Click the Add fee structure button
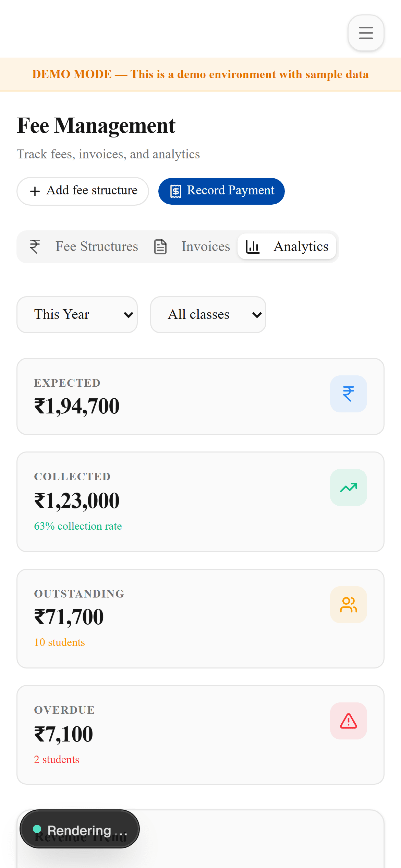 (82, 191)
